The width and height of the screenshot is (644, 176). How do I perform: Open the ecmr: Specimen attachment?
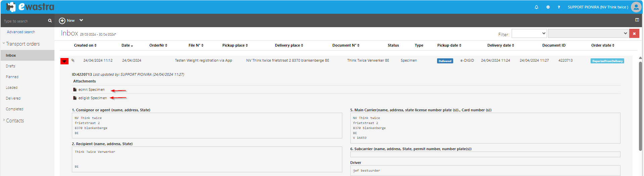(x=91, y=90)
